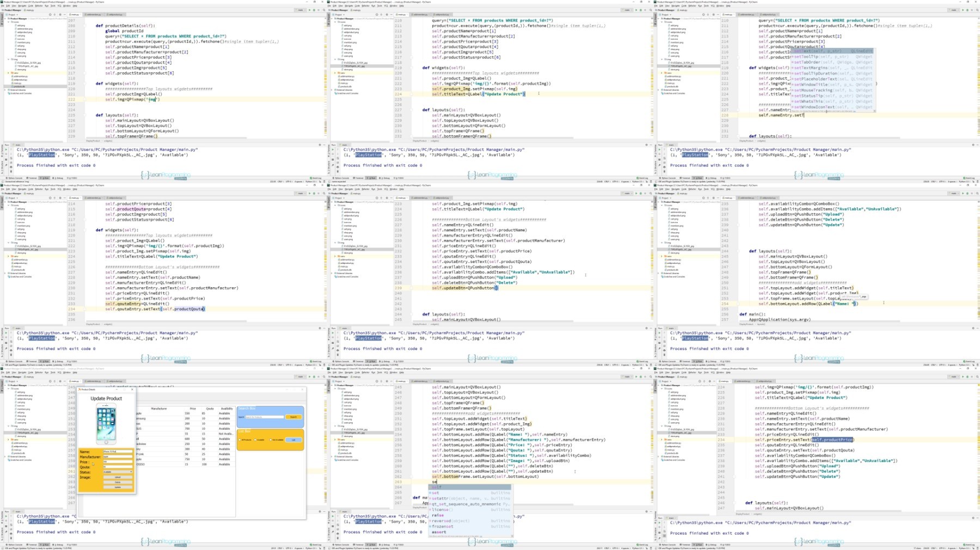
Task: Open Terminal tool tab in frame starting at line 207
Action: point(32,178)
